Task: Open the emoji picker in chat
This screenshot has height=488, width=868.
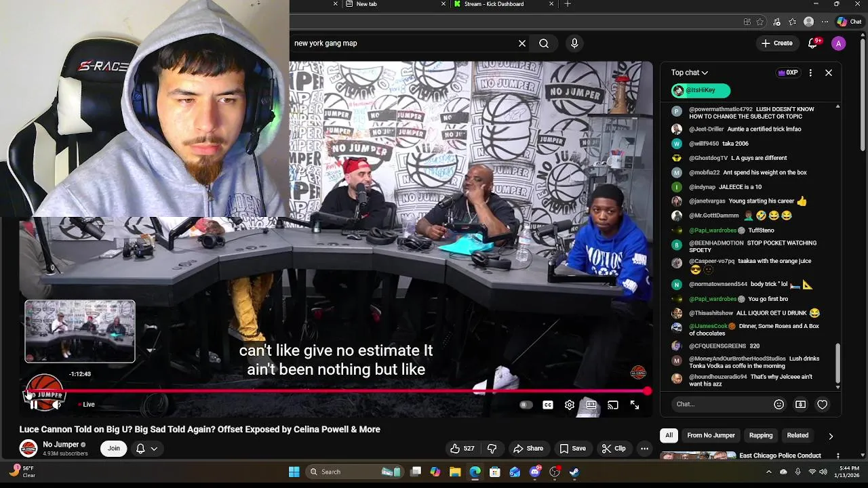Action: [778, 405]
